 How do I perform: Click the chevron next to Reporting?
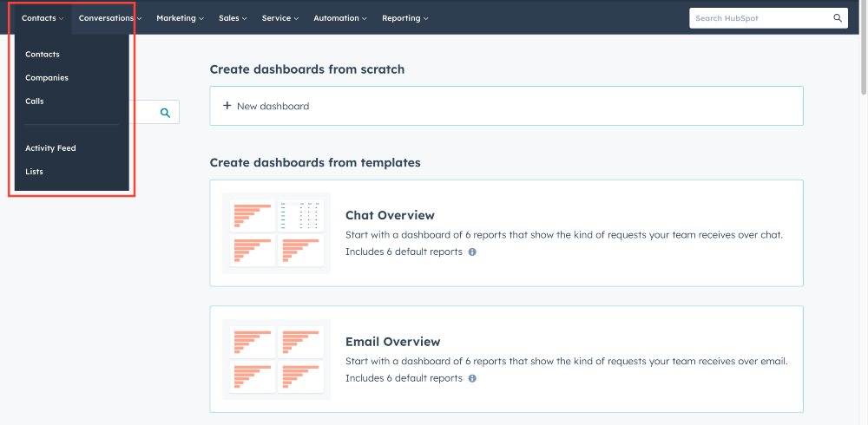[425, 19]
